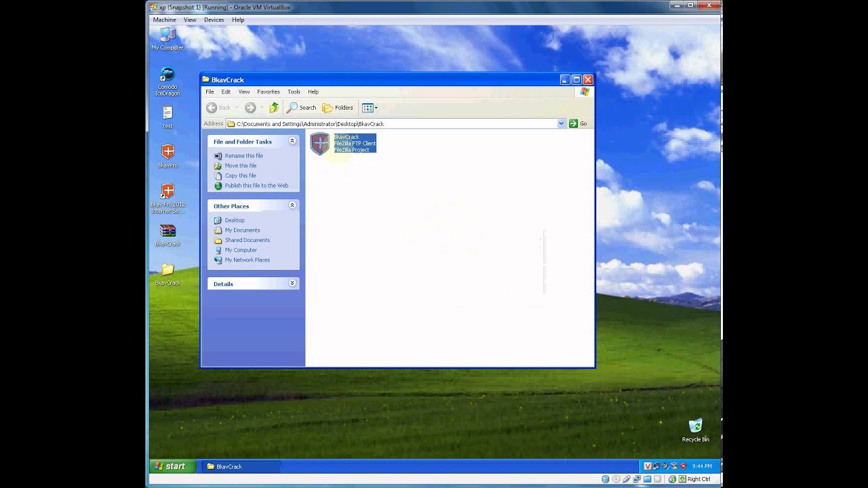Click Rename this file link
This screenshot has width=868, height=488.
pyautogui.click(x=243, y=156)
